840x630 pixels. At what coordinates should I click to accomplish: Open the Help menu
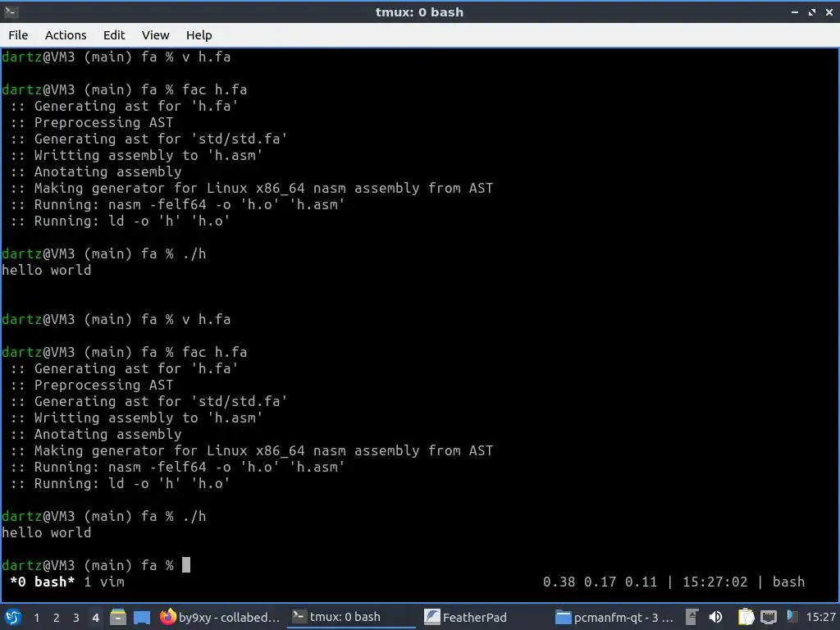click(x=199, y=35)
